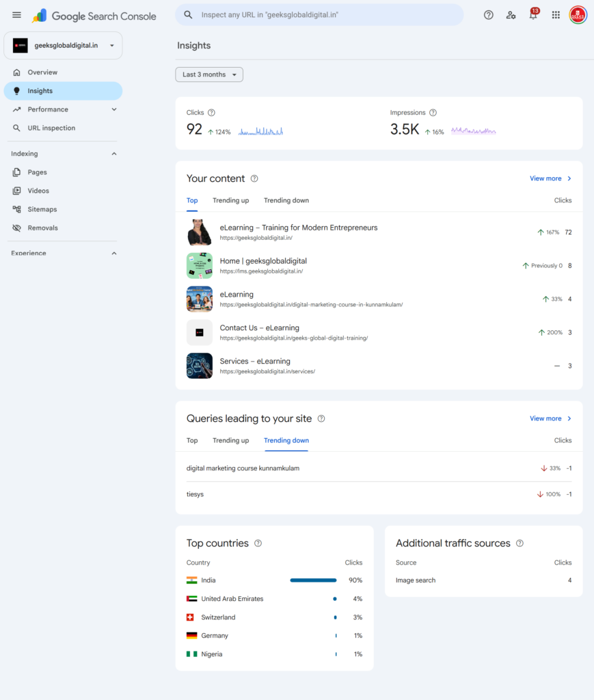Select Trending down tab under Your content
Image resolution: width=594 pixels, height=700 pixels.
pyautogui.click(x=286, y=200)
